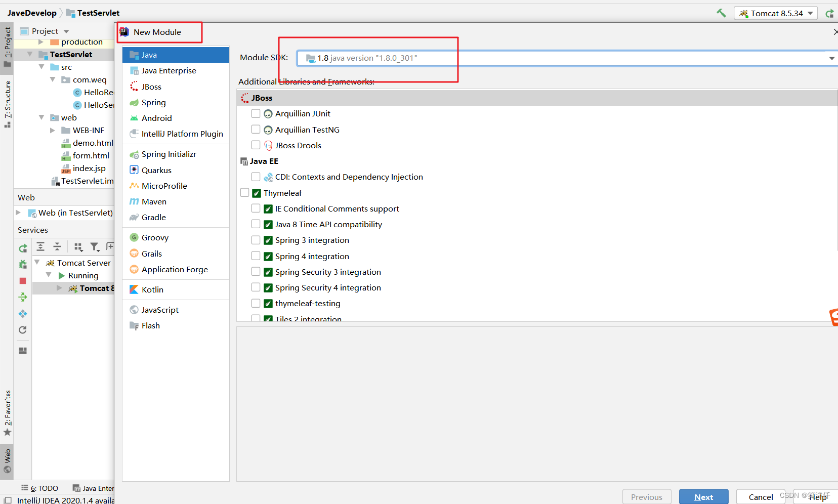This screenshot has width=838, height=504.
Task: Click the Update application icon in Services panel
Action: [x=23, y=314]
